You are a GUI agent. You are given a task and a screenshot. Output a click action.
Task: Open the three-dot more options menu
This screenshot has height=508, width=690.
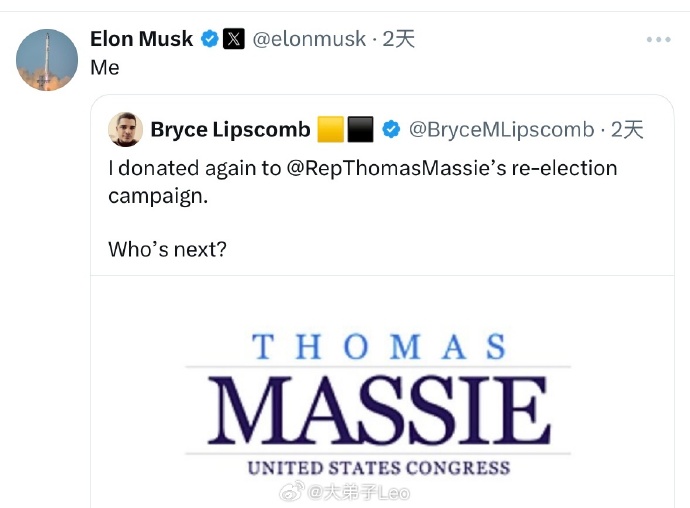pos(658,39)
